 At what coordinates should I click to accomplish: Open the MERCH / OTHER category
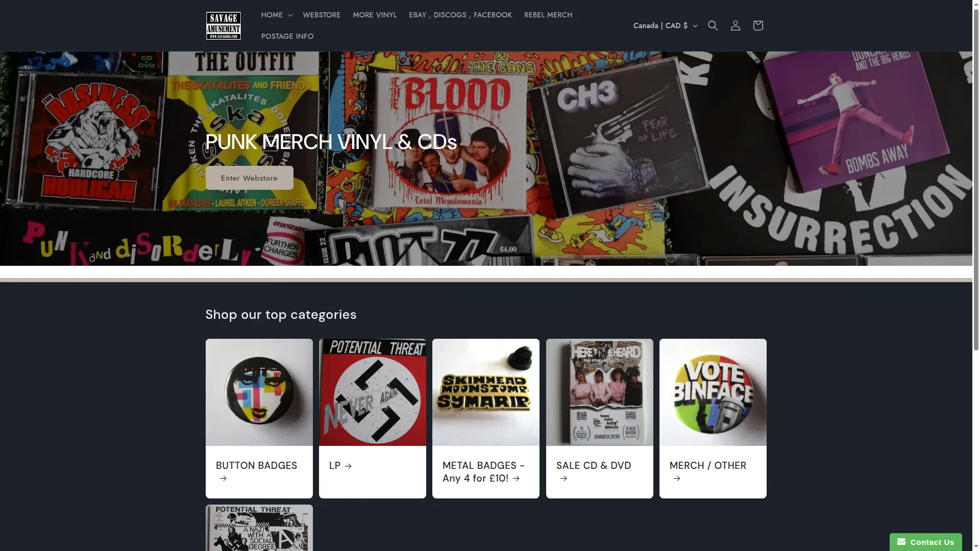point(707,471)
